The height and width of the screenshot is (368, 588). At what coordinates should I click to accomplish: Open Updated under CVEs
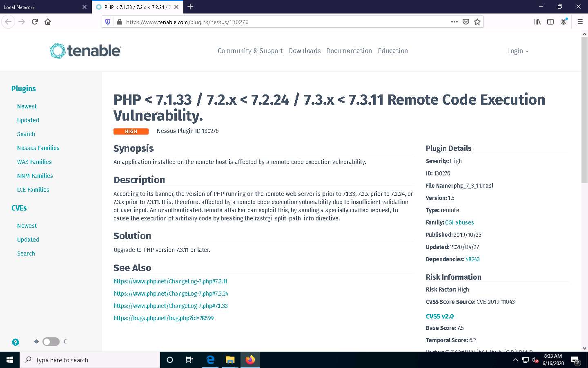[x=28, y=240]
